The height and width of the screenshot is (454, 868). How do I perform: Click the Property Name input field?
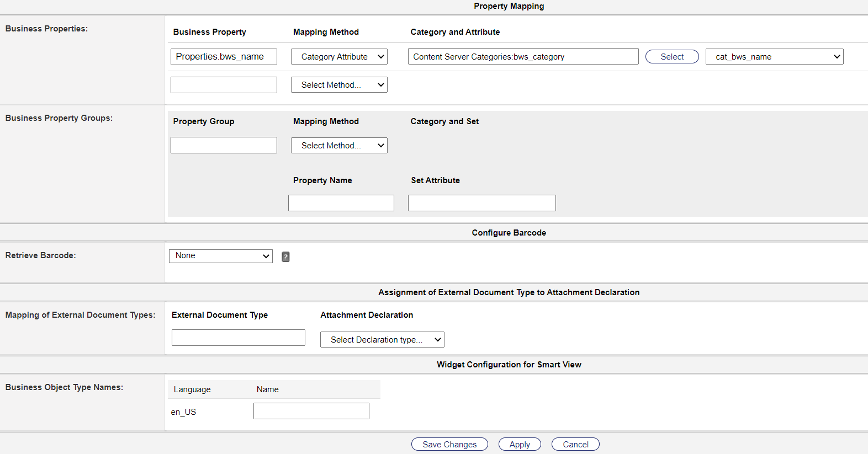[x=341, y=203]
